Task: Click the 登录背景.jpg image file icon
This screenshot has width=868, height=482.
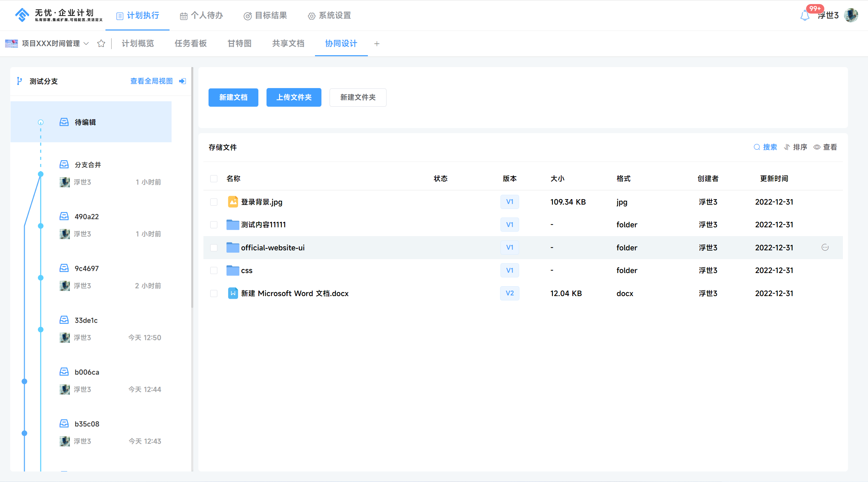Action: click(233, 202)
